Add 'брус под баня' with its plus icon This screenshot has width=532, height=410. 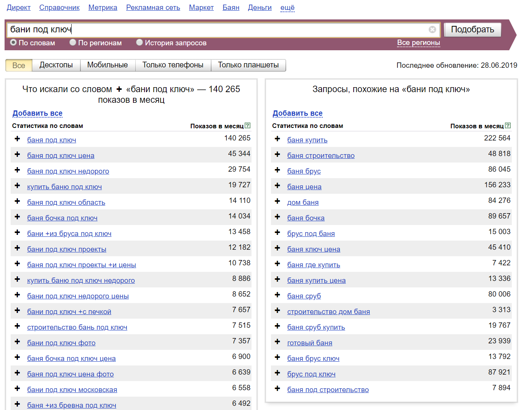point(277,233)
